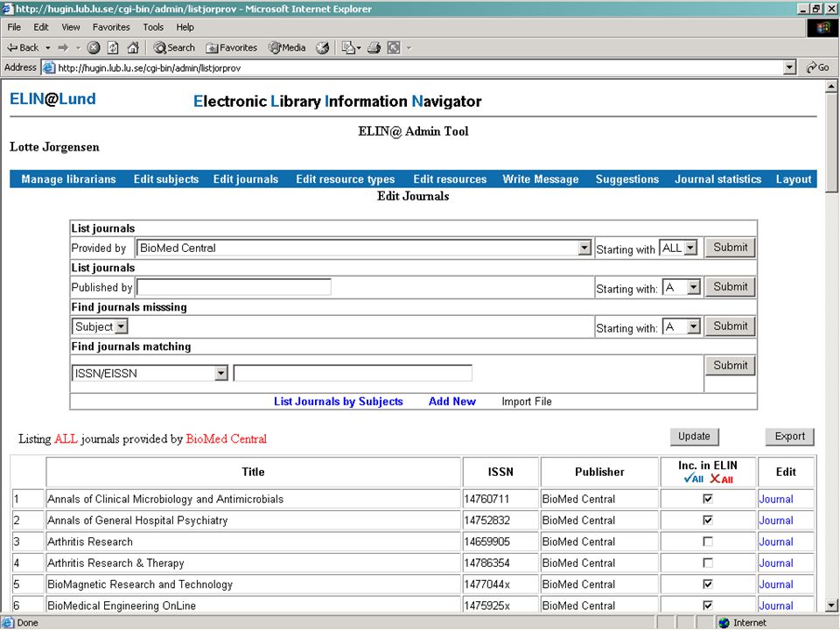
Task: Edit Journal link for Arthritis Research
Action: tap(776, 542)
